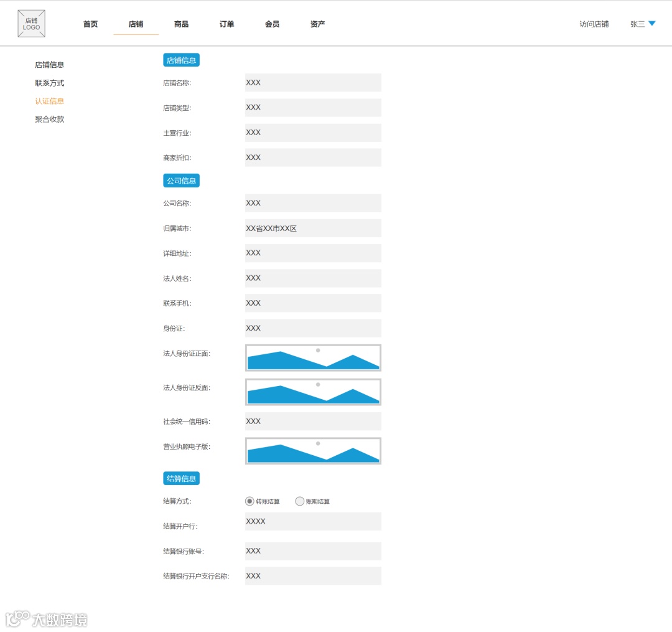Click the 结算银行账号 field
Viewport: 672px width, 632px height.
click(313, 551)
